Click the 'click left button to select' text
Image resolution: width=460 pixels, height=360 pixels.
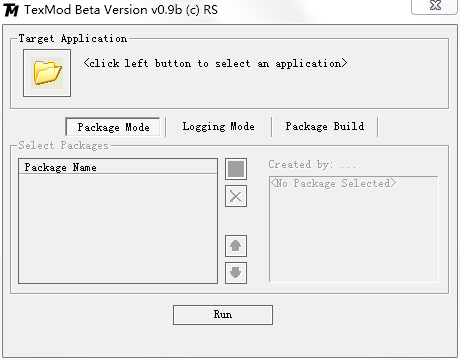170,63
